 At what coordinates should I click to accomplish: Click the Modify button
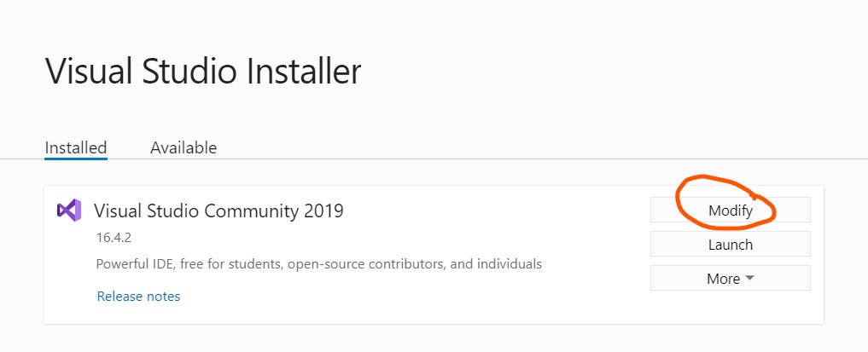(x=730, y=210)
